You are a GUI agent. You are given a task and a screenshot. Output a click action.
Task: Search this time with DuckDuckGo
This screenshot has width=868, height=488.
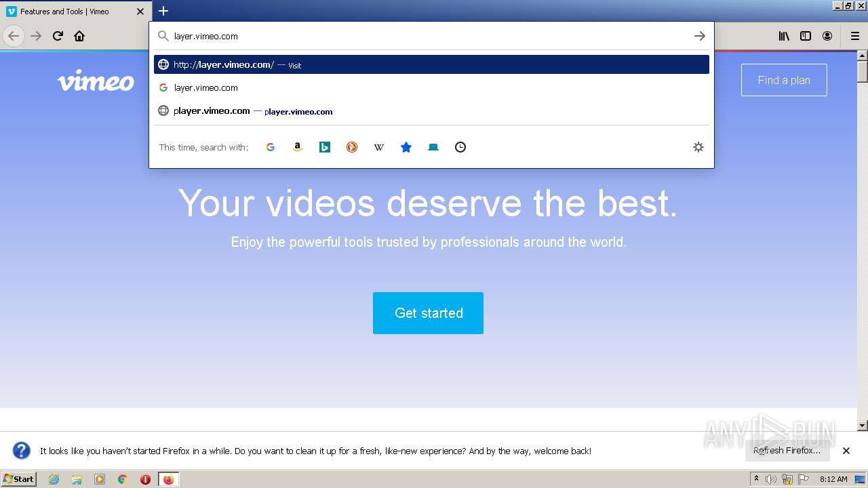tap(352, 147)
